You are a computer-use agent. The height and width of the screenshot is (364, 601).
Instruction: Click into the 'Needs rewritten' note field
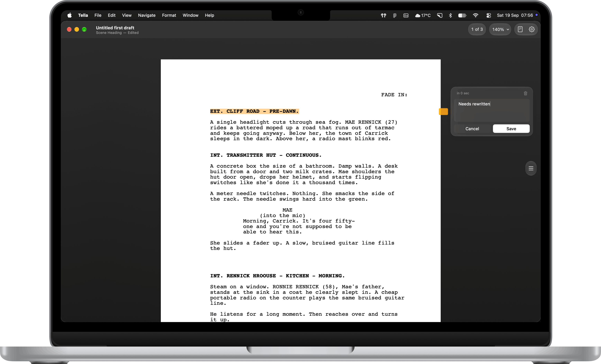(x=491, y=110)
